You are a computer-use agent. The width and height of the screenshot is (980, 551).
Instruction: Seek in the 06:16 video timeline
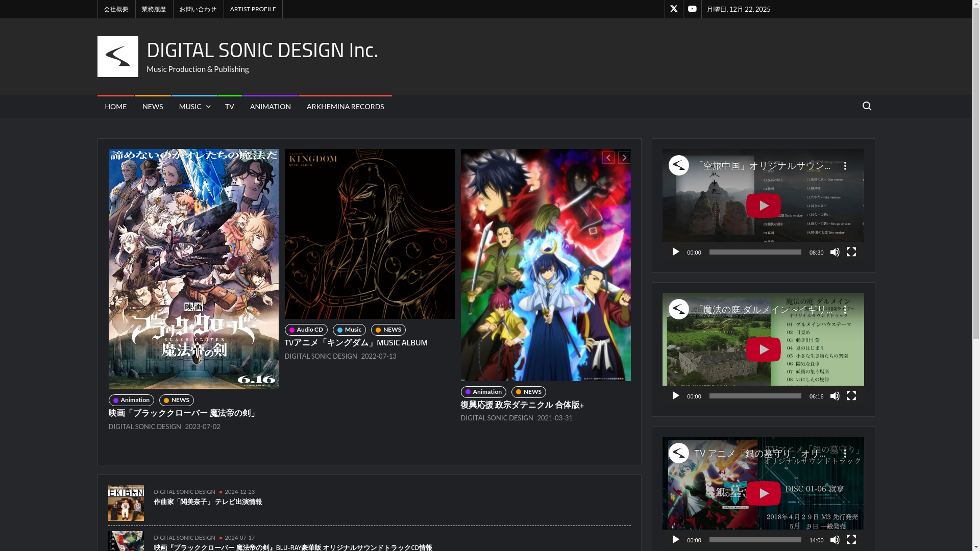[x=755, y=396]
